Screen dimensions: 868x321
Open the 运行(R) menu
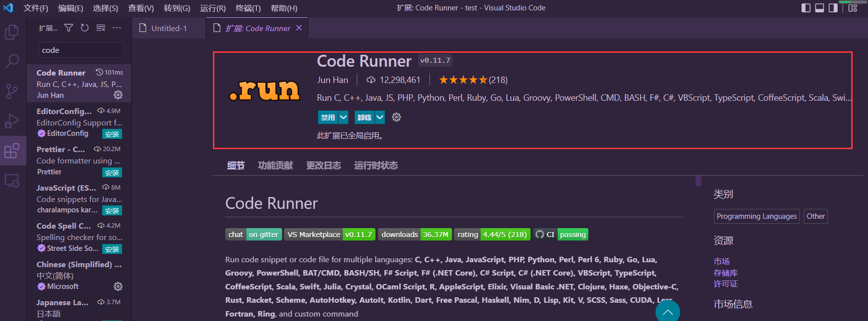(x=213, y=8)
